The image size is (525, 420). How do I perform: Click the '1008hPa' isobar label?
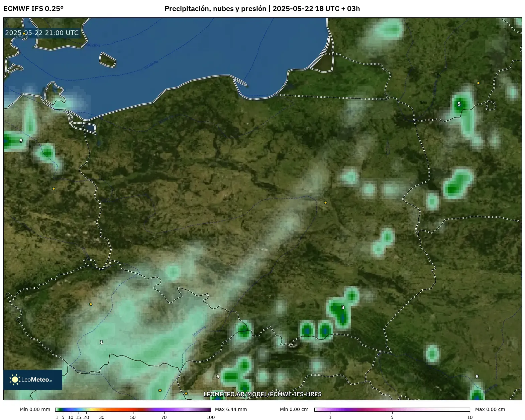tap(199, 331)
